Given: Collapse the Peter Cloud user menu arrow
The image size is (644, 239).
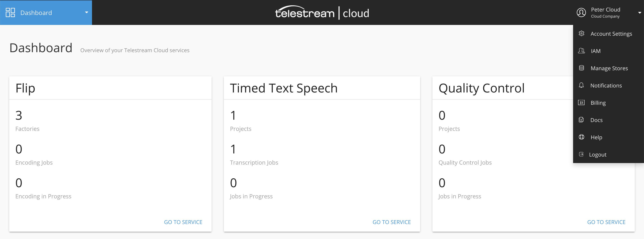Looking at the screenshot, I should tap(640, 12).
